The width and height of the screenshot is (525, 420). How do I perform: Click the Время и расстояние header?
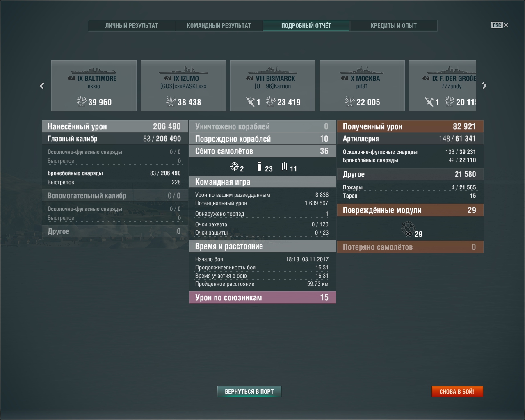(262, 246)
